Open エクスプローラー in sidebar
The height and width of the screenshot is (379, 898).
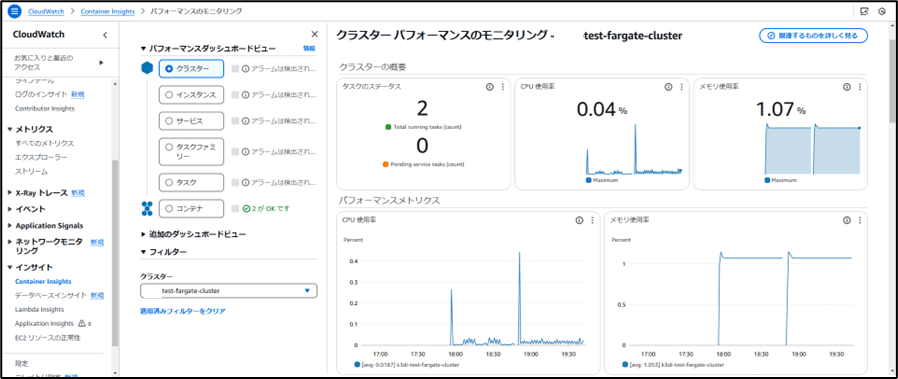41,157
